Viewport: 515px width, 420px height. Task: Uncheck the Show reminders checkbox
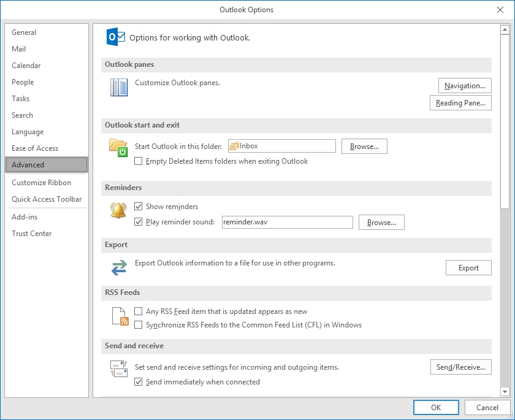tap(139, 207)
